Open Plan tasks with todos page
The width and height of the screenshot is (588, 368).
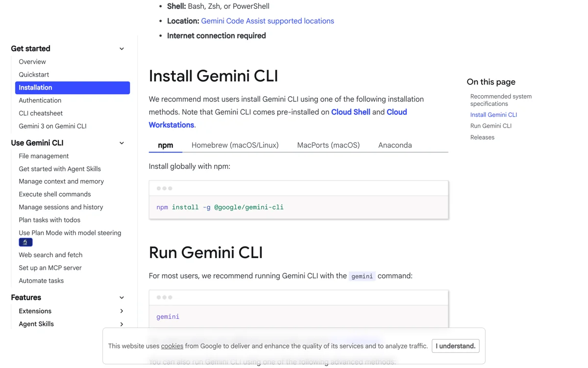click(49, 220)
